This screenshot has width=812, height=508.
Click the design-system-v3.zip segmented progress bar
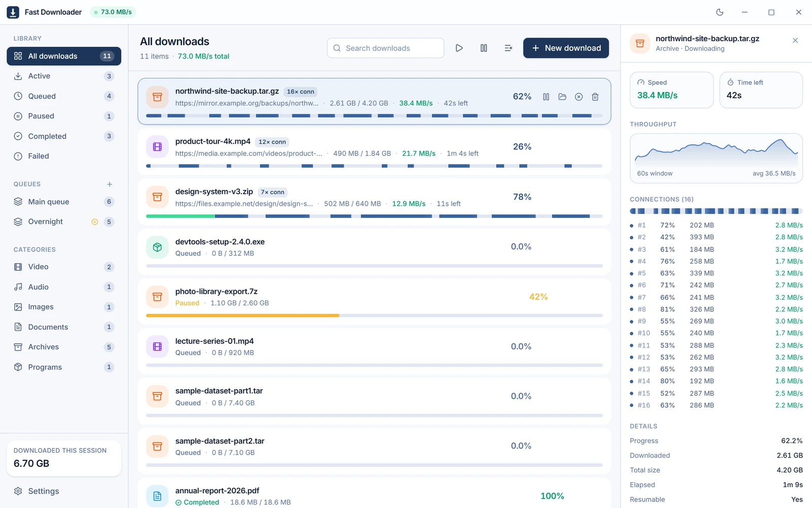click(375, 216)
